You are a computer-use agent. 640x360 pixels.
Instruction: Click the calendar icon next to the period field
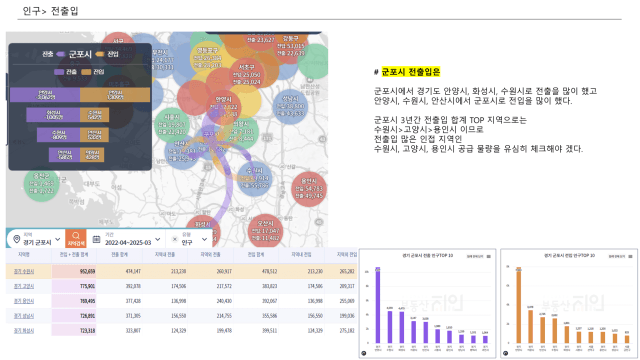(96, 239)
